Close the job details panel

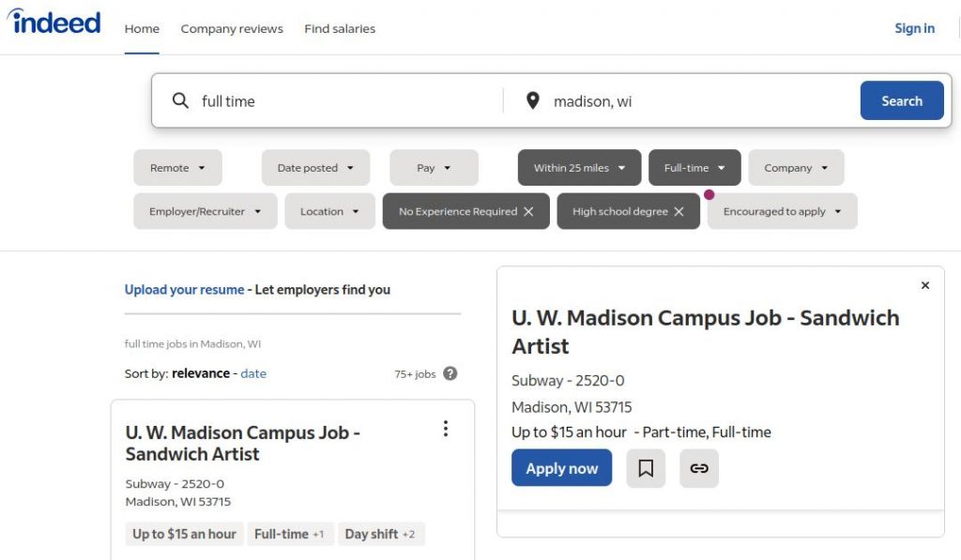[x=924, y=285]
